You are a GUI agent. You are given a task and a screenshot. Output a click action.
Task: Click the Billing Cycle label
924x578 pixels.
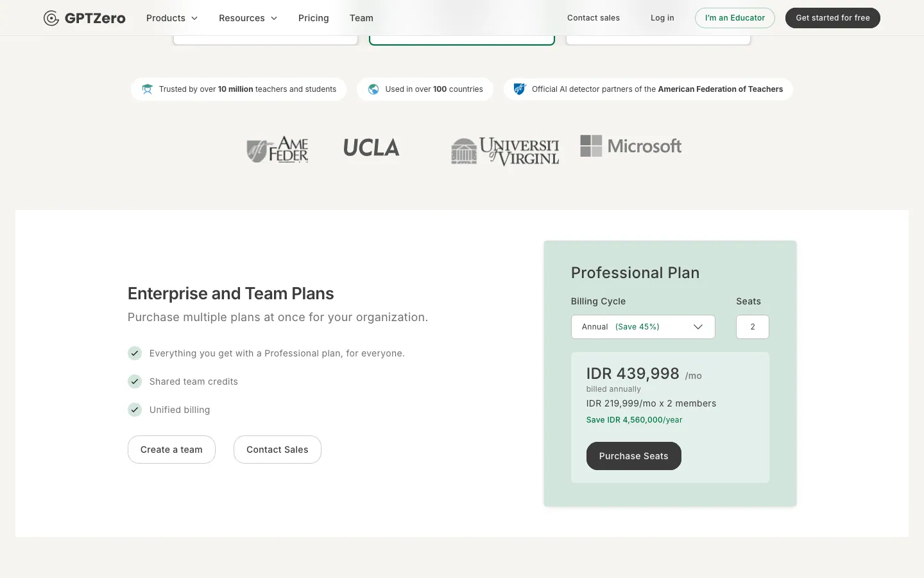598,301
